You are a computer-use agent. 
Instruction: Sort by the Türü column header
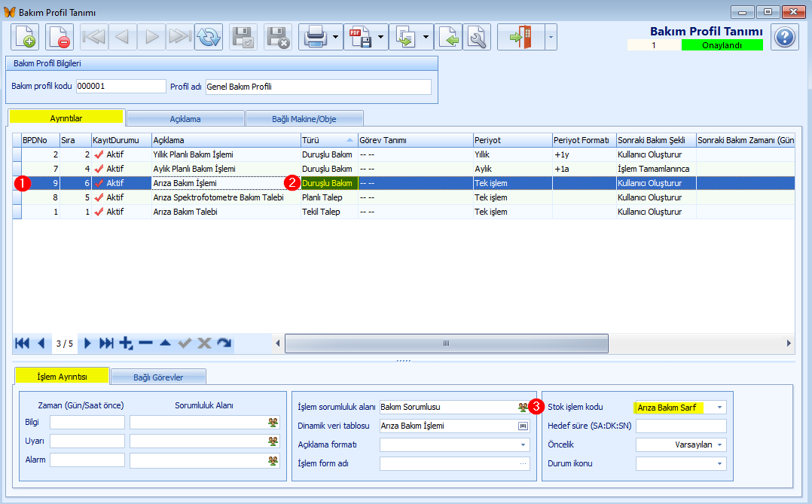coord(329,140)
